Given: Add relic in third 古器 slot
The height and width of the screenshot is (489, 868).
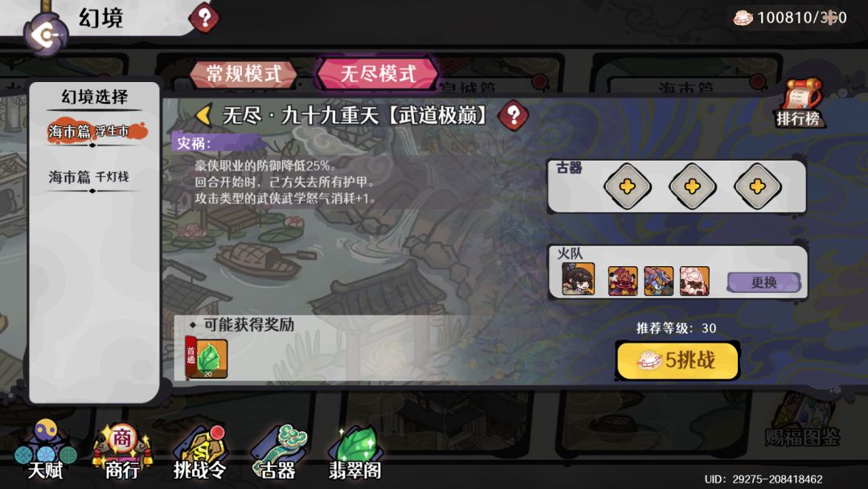Looking at the screenshot, I should 757,187.
